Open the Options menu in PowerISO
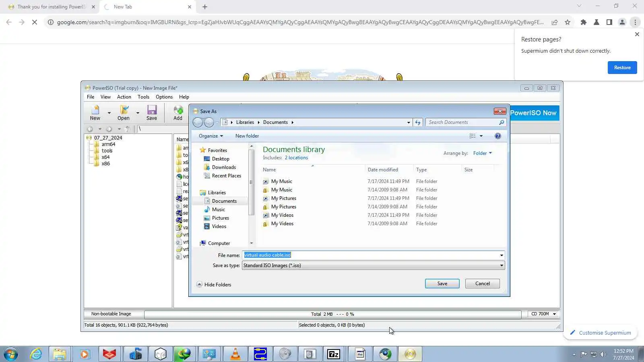The image size is (644, 362). [x=164, y=97]
